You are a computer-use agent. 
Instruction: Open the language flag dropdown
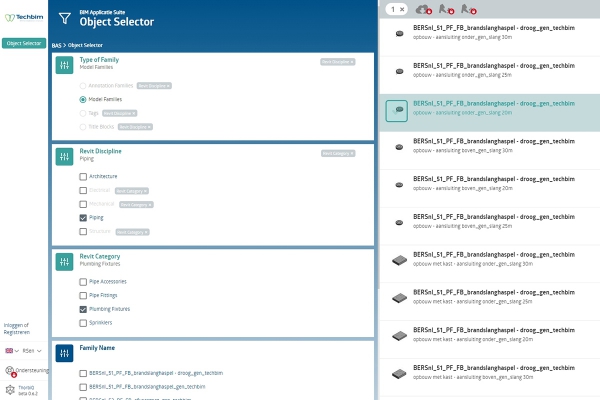point(12,351)
